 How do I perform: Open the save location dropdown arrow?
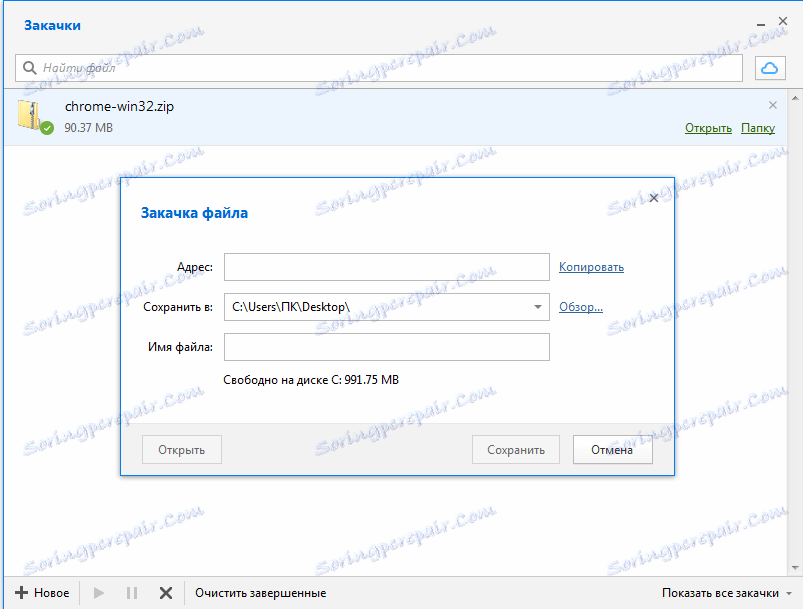click(x=540, y=307)
